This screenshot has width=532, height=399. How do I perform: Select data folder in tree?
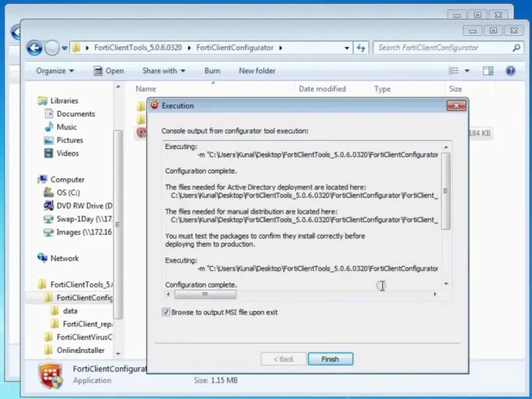pos(70,311)
